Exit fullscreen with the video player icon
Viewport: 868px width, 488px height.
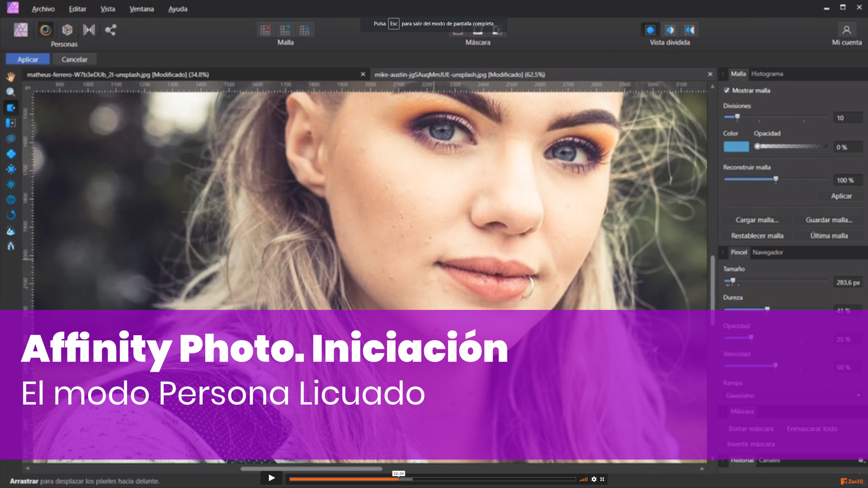coord(602,479)
